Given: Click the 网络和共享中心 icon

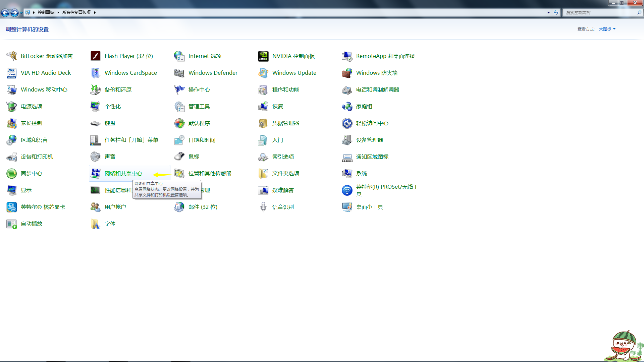Looking at the screenshot, I should 96,173.
